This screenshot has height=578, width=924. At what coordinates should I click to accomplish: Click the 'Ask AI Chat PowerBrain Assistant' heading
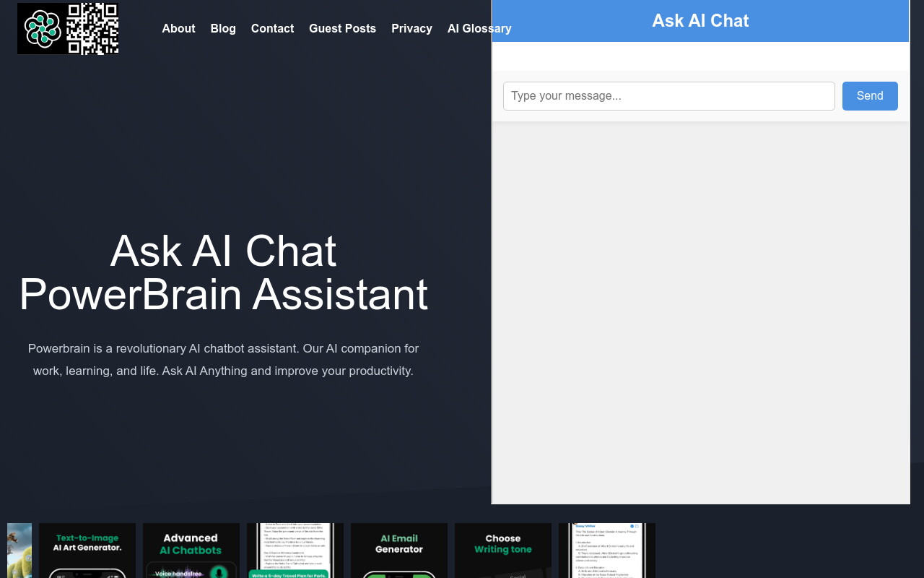224,272
